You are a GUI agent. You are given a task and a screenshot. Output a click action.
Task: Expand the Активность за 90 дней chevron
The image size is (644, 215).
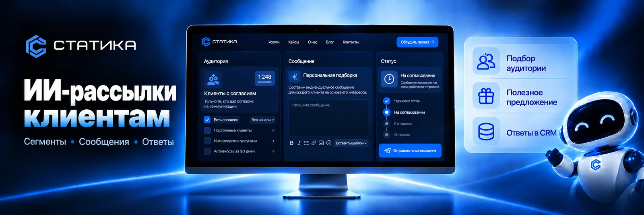point(273,151)
